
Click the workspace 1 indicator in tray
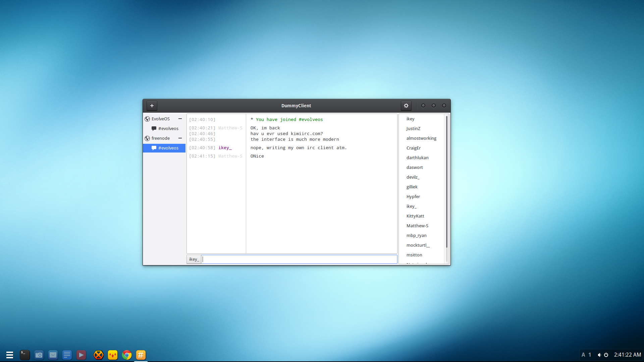coord(590,355)
